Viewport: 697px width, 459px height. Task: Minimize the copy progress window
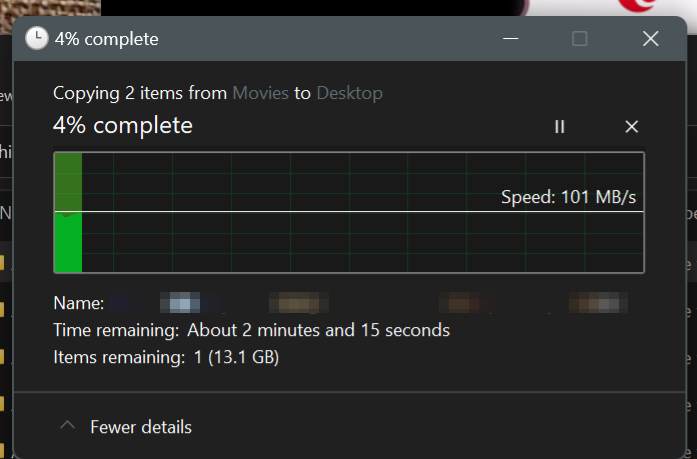510,39
